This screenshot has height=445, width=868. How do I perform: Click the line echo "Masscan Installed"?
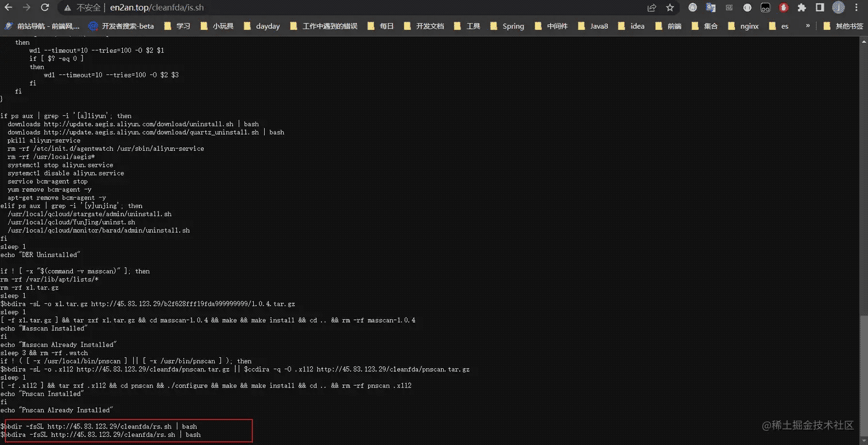pos(44,329)
